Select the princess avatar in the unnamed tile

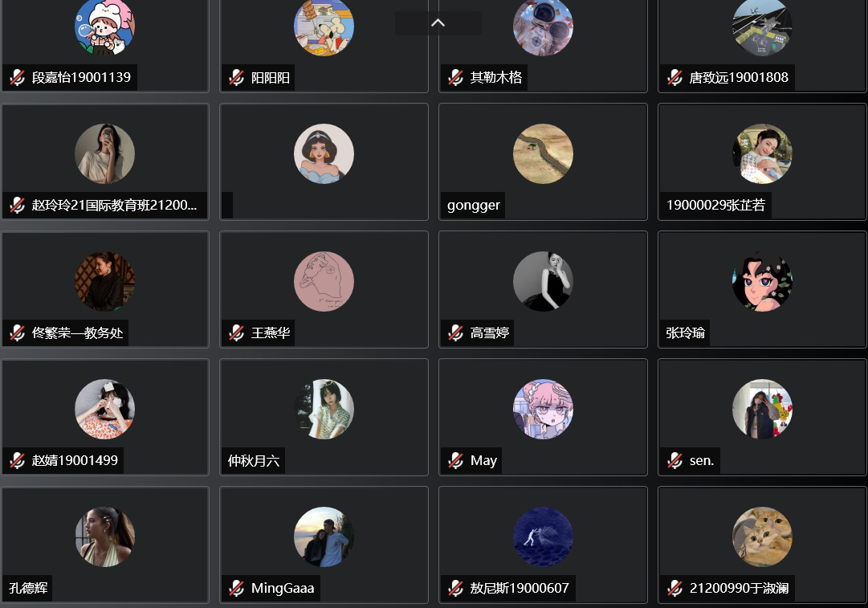point(324,153)
